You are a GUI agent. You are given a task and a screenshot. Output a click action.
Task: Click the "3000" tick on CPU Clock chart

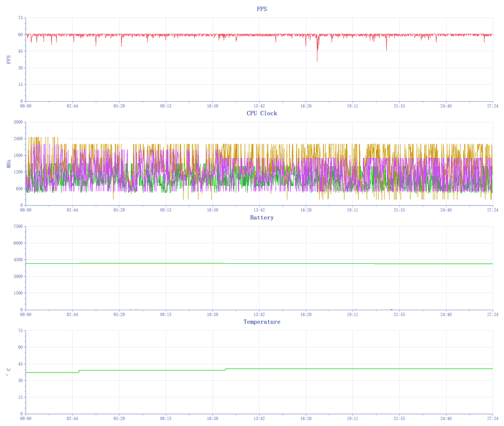pos(18,122)
